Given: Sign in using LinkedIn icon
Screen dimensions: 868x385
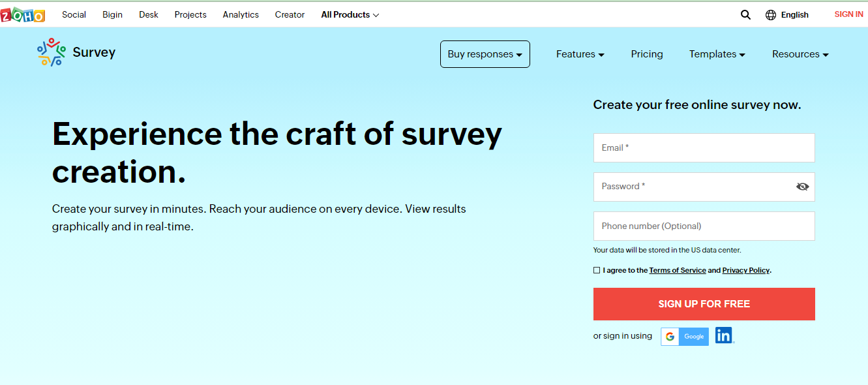Looking at the screenshot, I should pos(724,335).
